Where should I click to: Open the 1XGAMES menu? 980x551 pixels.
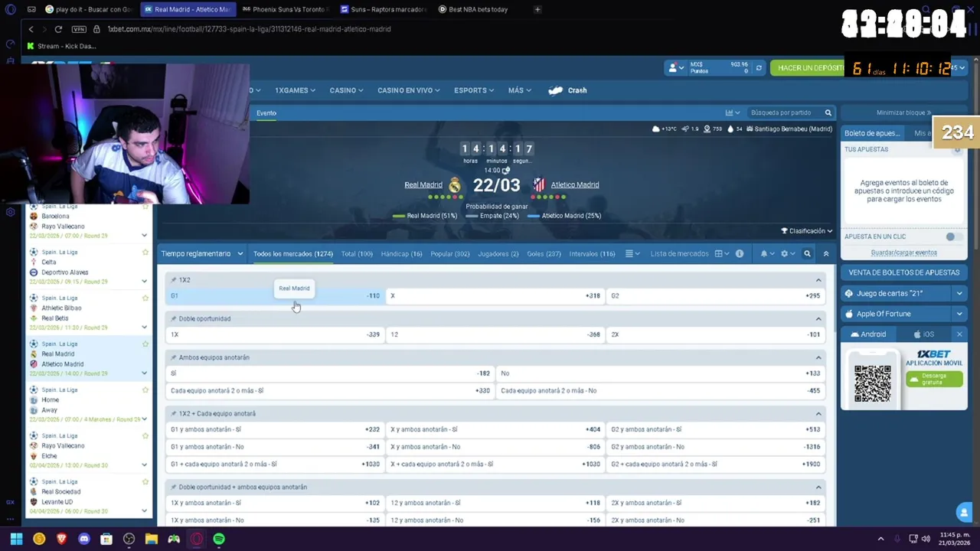(295, 90)
